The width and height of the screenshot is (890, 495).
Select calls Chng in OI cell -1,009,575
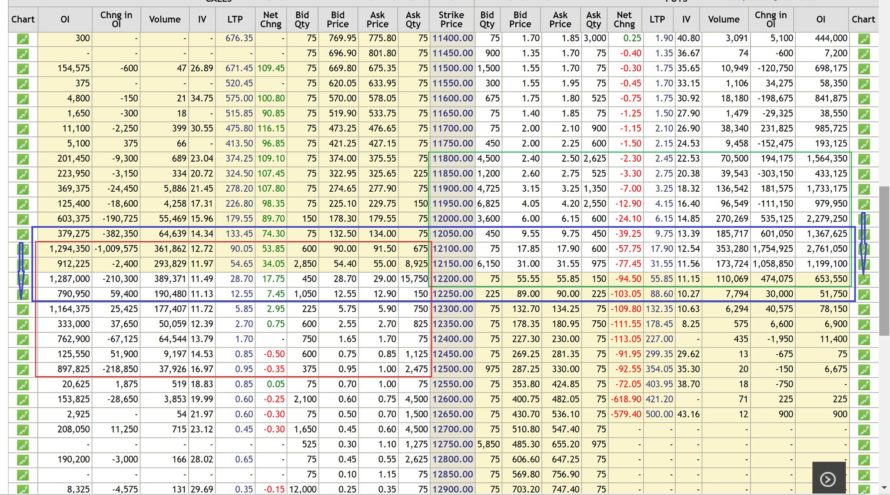[116, 249]
